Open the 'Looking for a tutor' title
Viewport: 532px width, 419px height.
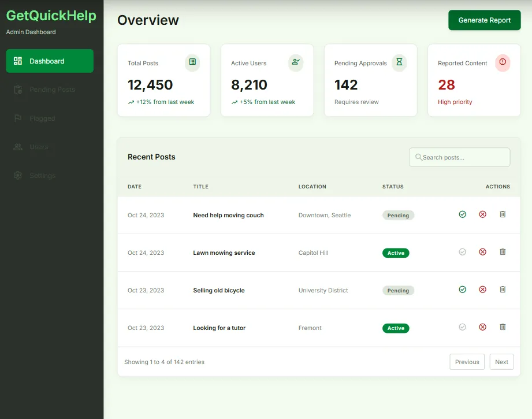219,328
